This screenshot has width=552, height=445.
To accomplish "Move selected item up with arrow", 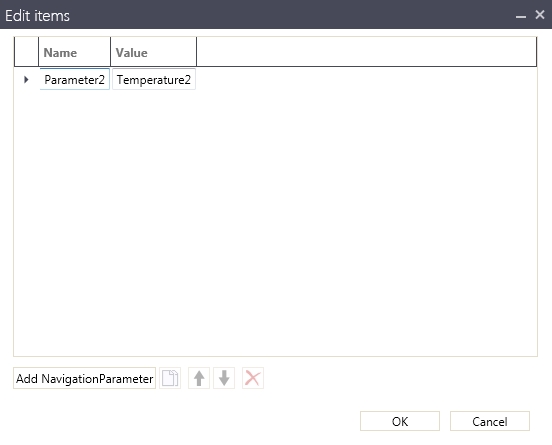I will (199, 378).
